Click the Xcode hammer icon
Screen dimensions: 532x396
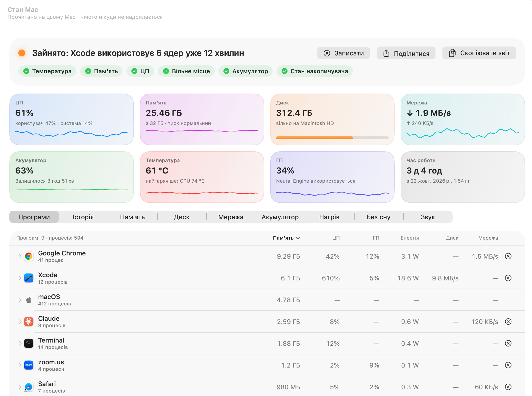[x=29, y=278]
